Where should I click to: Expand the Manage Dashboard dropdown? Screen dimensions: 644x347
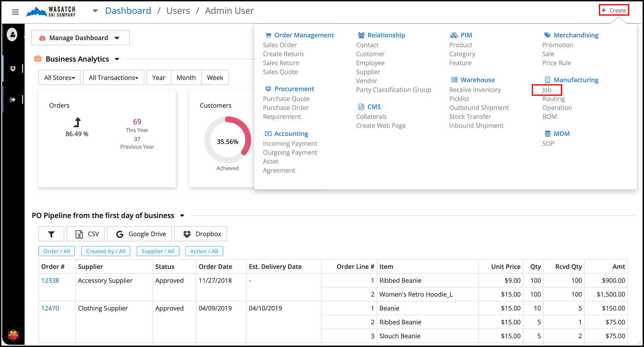(80, 38)
